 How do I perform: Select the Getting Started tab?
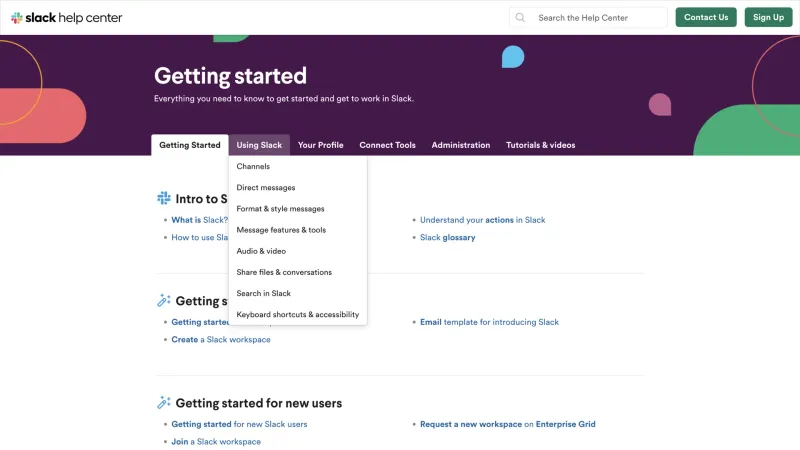coord(190,145)
